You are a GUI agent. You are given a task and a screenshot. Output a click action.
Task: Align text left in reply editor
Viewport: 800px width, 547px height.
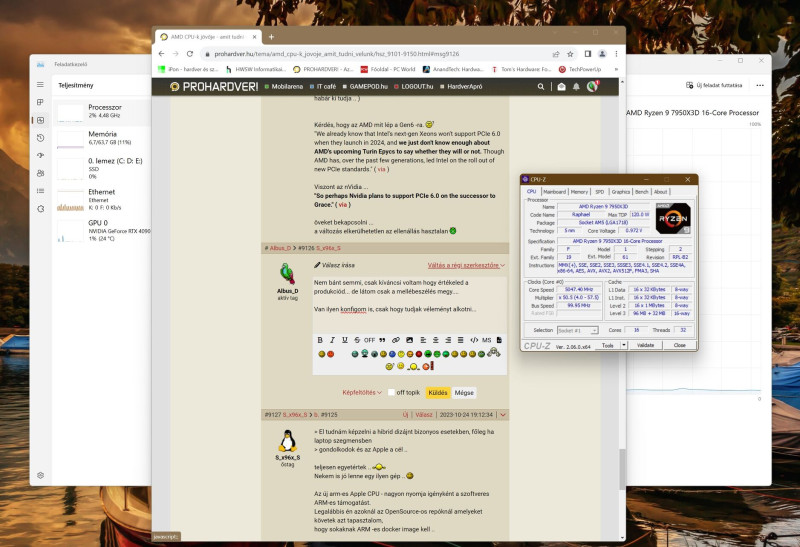point(423,340)
